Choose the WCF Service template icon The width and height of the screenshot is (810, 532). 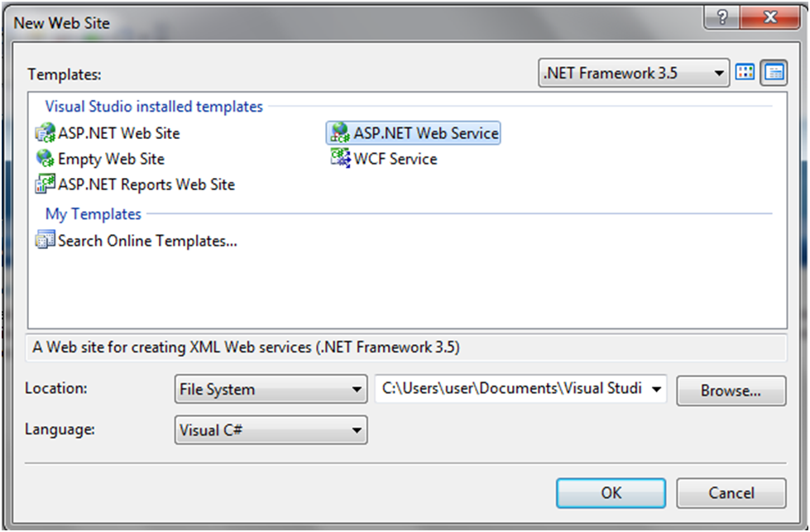(x=340, y=159)
